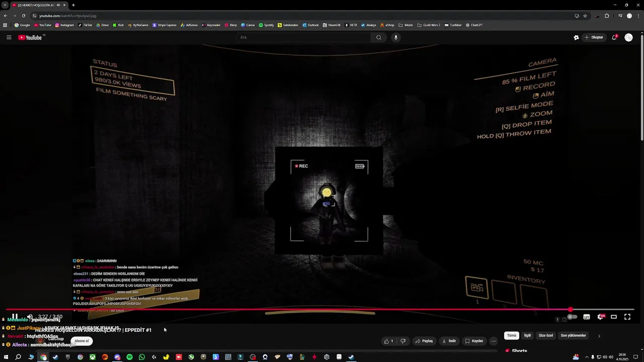Open the three-dot more actions menu

click(x=494, y=341)
